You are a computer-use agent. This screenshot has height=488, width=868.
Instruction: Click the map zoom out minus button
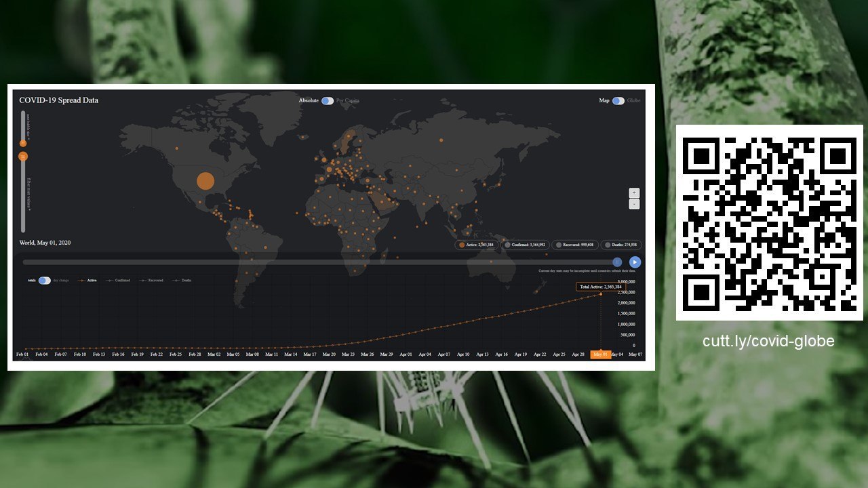click(634, 204)
